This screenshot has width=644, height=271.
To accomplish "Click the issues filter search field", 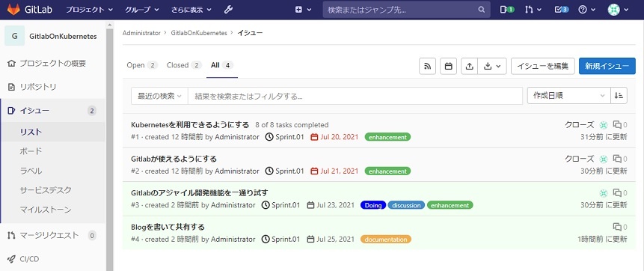I will [x=355, y=96].
